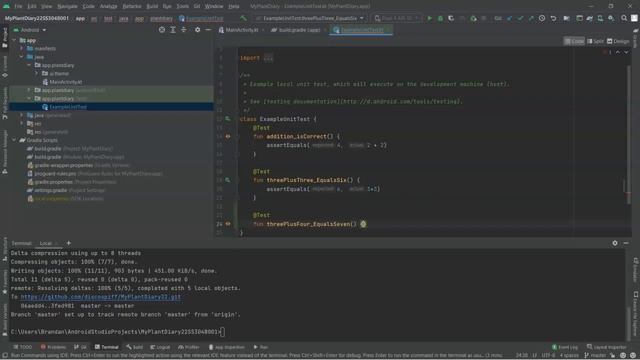Click Collapse All icon in Project panel

click(x=184, y=30)
